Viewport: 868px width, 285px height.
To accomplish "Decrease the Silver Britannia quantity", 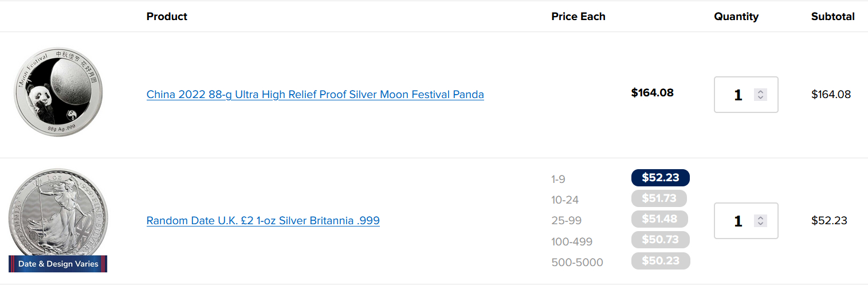I will click(760, 224).
